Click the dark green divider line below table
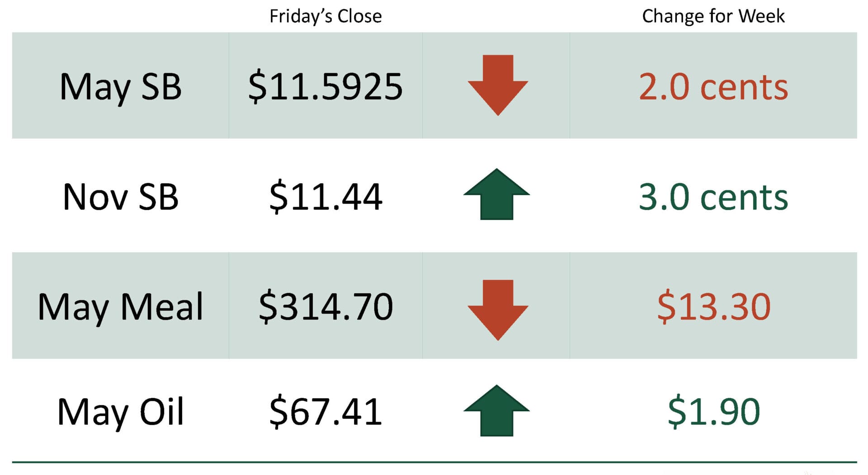 (434, 462)
